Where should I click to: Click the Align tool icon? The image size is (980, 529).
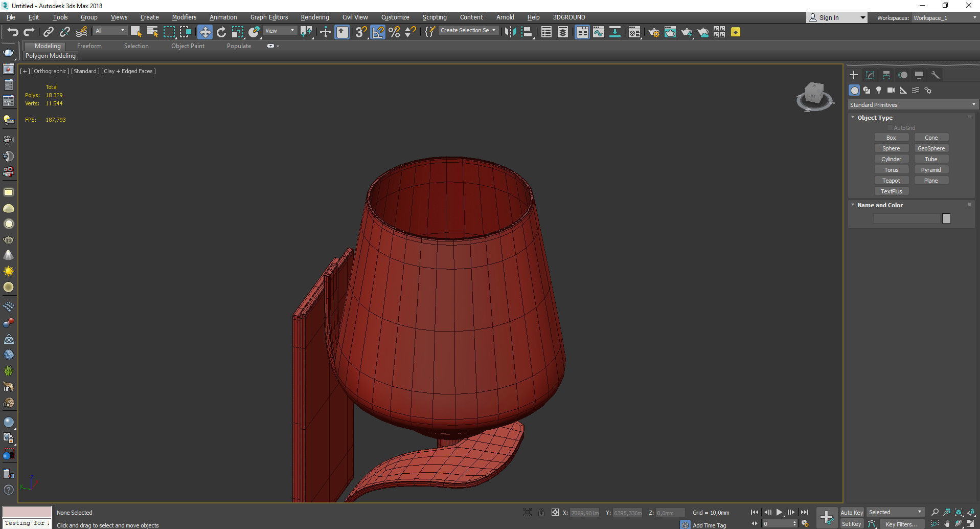coord(527,32)
